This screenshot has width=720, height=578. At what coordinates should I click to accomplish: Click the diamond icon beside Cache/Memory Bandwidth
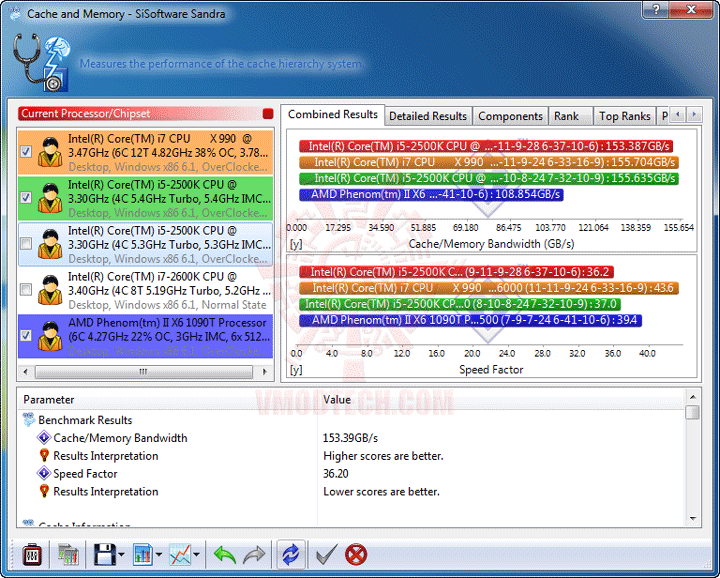[44, 438]
